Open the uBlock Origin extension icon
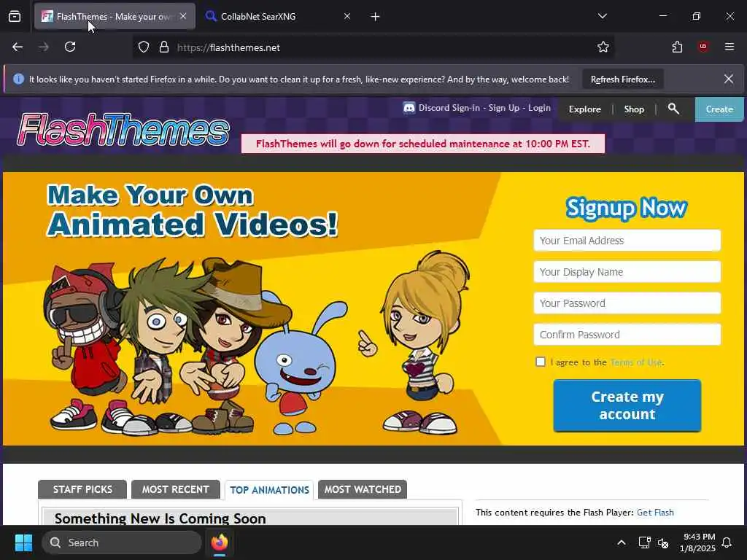The image size is (747, 560). [703, 47]
